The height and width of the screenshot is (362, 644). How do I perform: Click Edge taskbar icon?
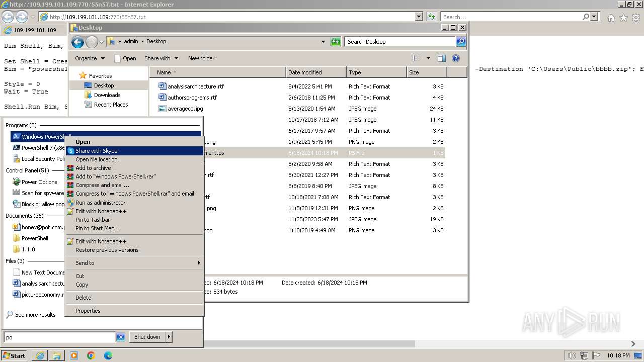tap(108, 355)
